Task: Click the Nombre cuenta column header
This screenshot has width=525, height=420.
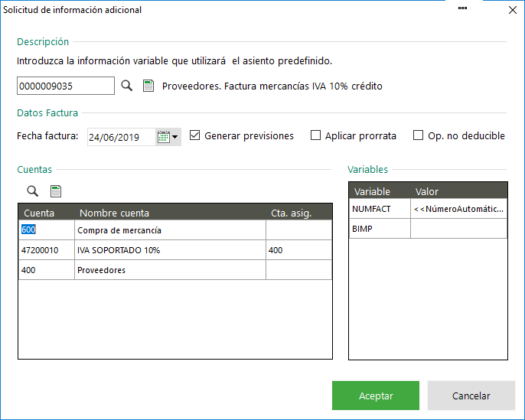Action: tap(170, 213)
